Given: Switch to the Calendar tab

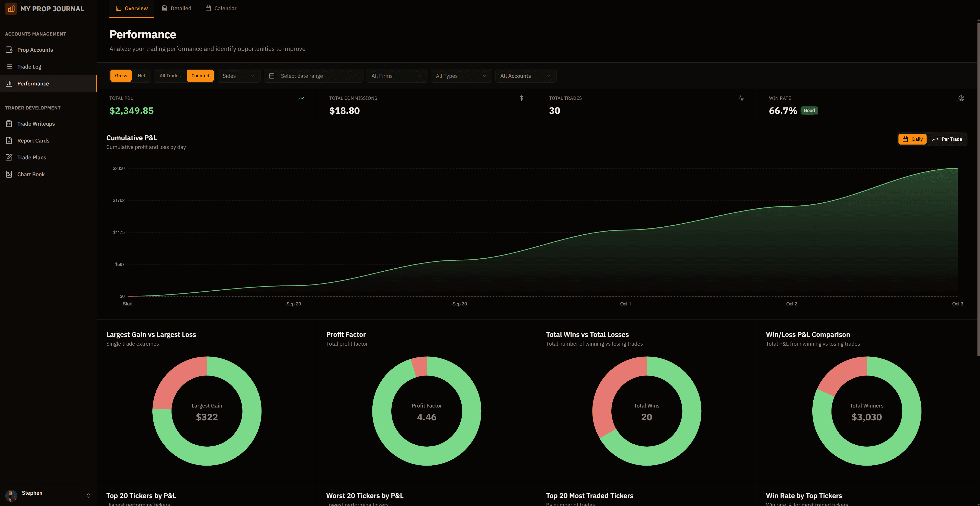Looking at the screenshot, I should pyautogui.click(x=221, y=8).
